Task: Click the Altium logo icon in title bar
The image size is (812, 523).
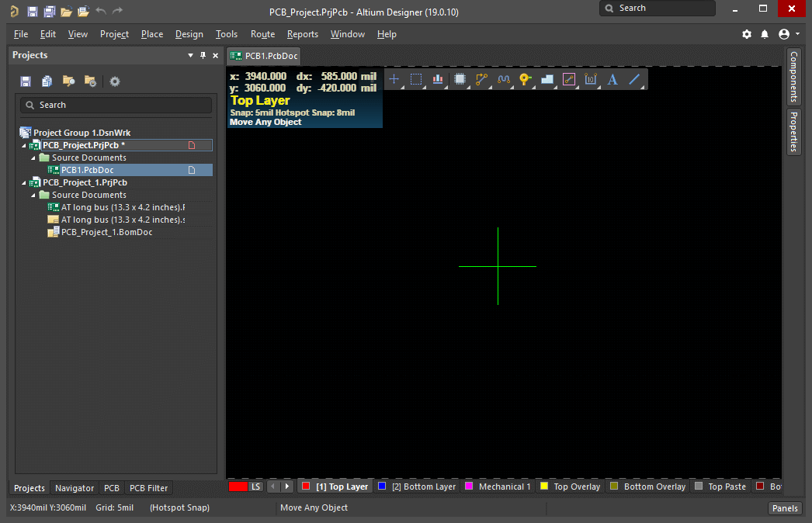Action: [x=14, y=11]
